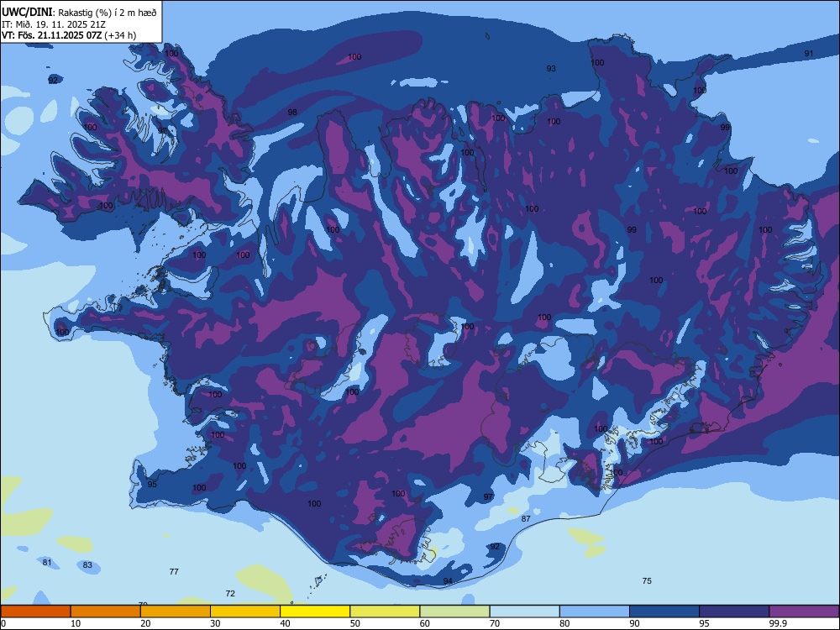
Task: Click the 98 humidity value on the map
Action: (x=292, y=113)
